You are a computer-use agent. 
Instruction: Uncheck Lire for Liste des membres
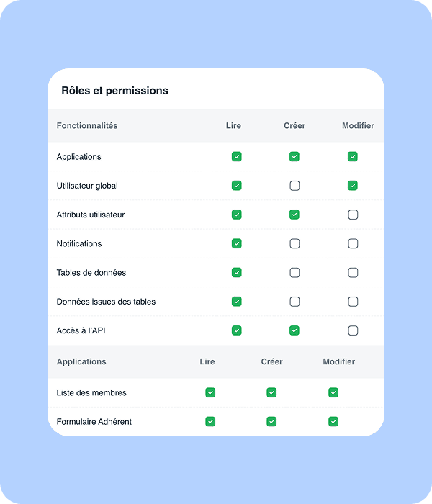(210, 392)
